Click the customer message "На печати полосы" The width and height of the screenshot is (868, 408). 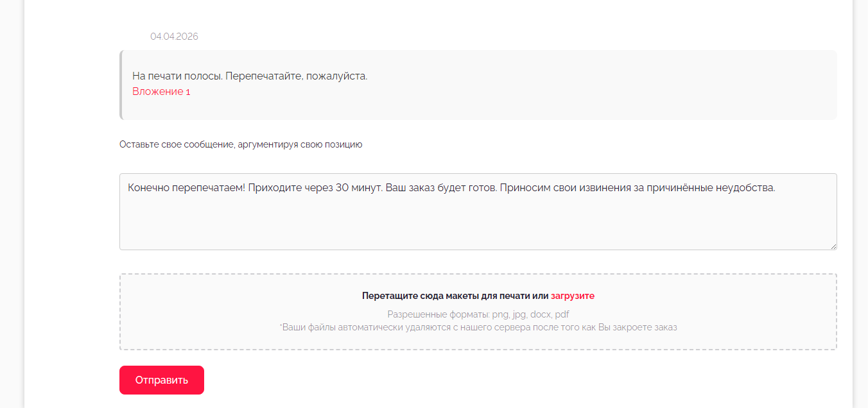point(177,76)
